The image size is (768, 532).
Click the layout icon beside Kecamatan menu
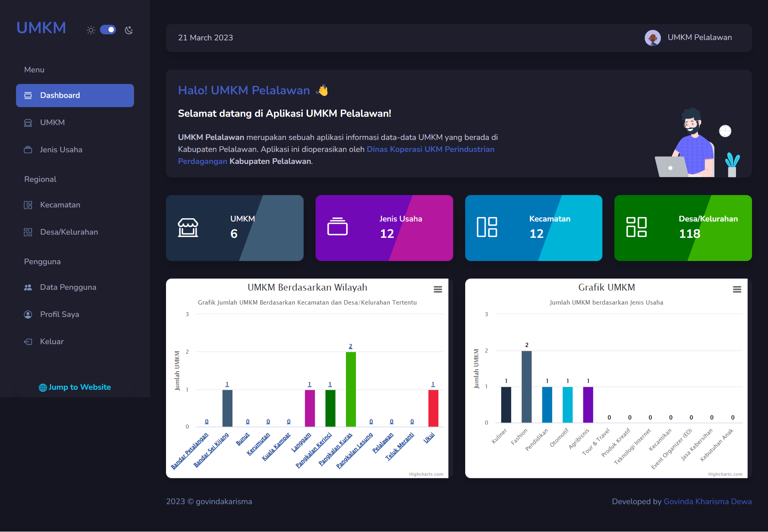(x=28, y=205)
